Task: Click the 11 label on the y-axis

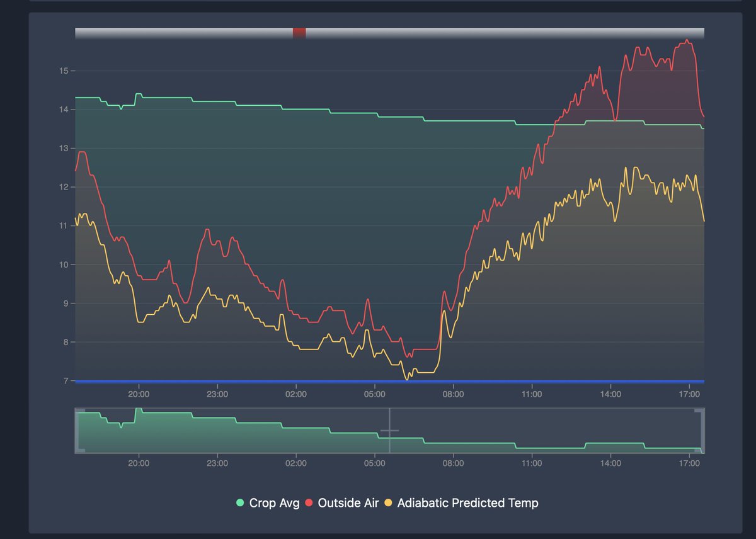Action: coord(64,225)
